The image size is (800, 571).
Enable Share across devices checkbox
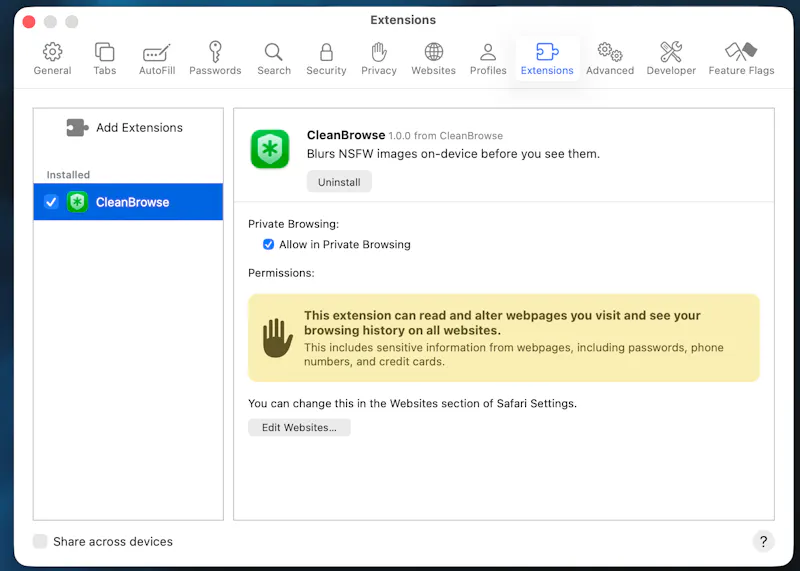point(40,541)
